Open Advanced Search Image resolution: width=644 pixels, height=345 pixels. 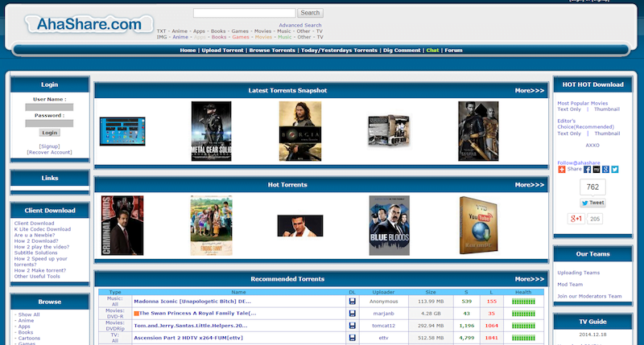[300, 25]
